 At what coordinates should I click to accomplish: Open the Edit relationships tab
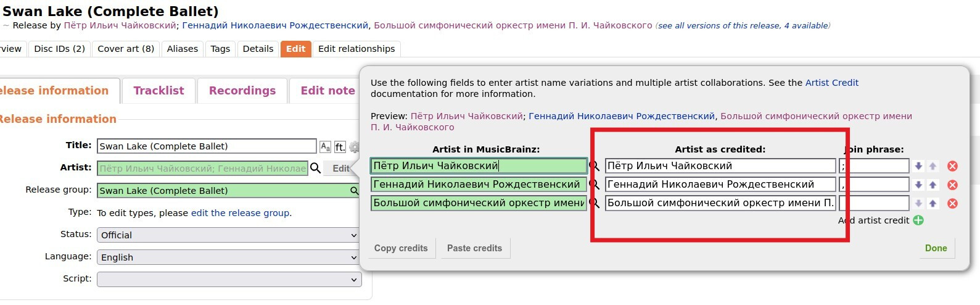356,49
